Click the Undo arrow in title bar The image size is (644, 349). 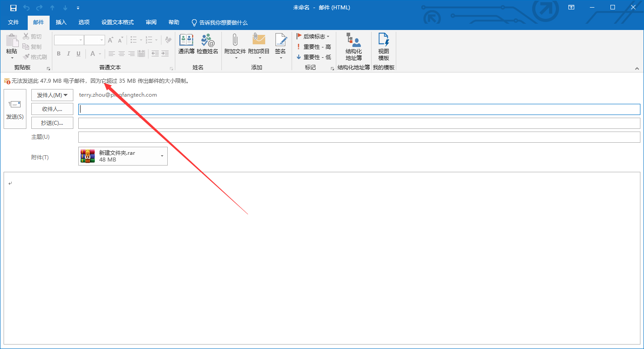pyautogui.click(x=26, y=8)
